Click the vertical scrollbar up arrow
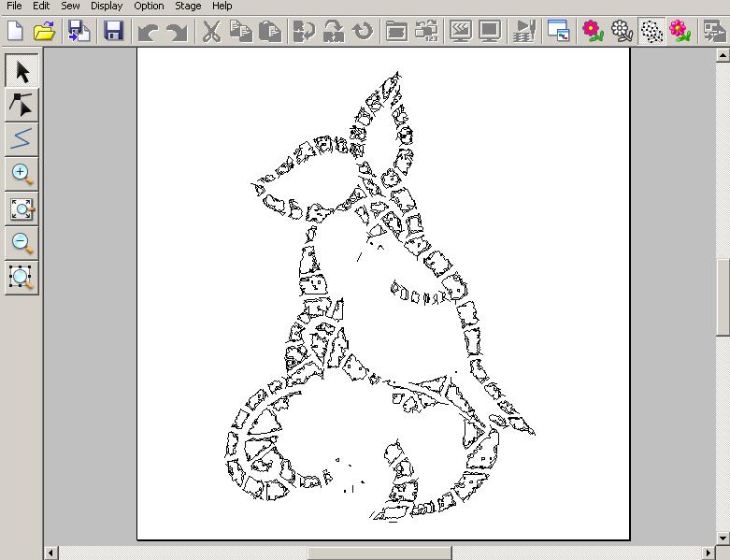 [x=723, y=55]
